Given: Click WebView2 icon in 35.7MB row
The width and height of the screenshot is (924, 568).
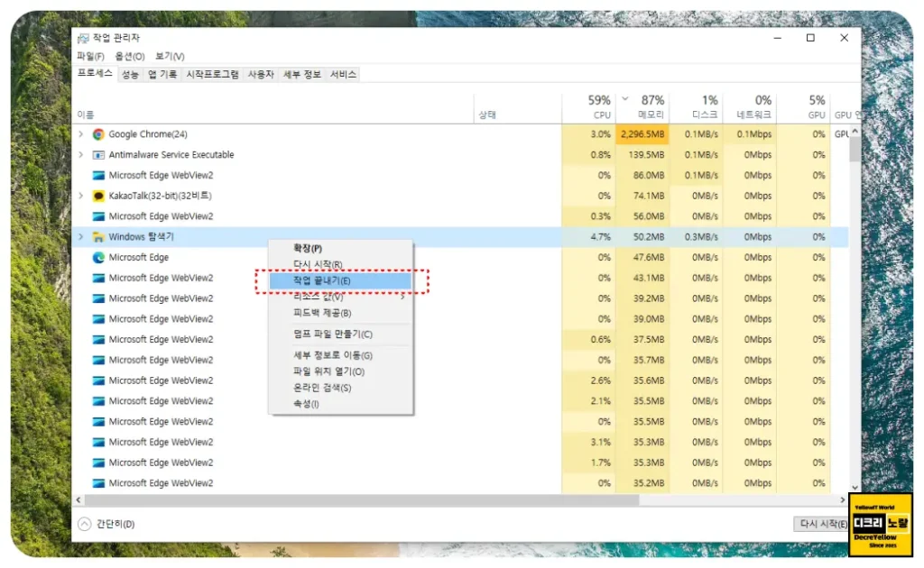Looking at the screenshot, I should point(98,361).
